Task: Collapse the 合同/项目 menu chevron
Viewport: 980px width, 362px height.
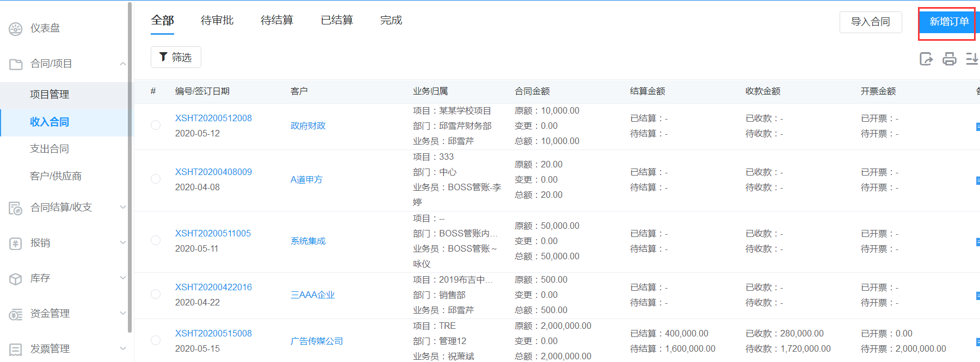Action: [x=123, y=64]
